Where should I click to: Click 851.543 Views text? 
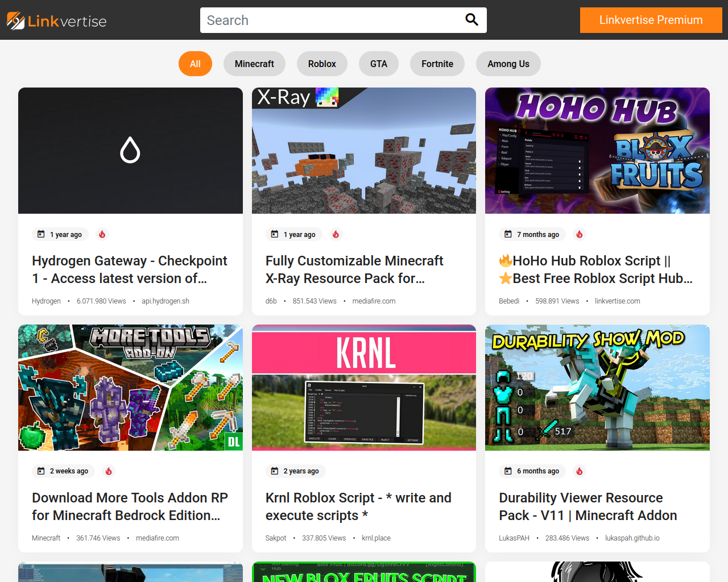click(x=315, y=301)
